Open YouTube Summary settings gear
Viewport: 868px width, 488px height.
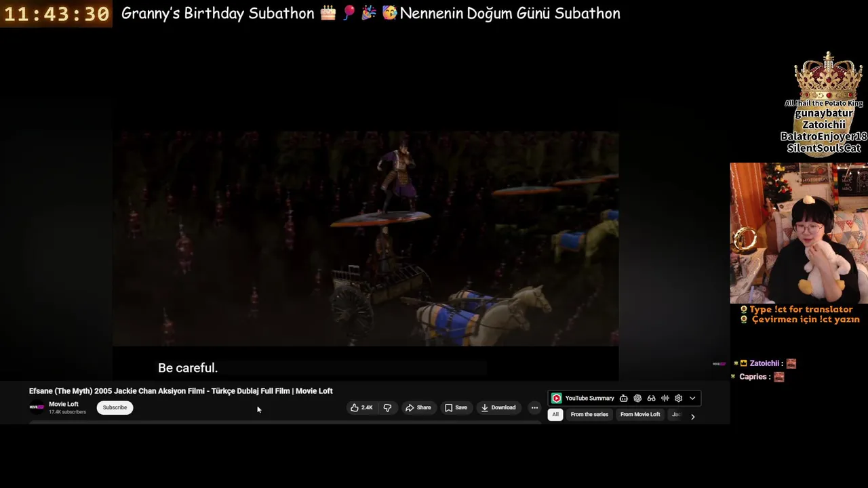tap(679, 399)
